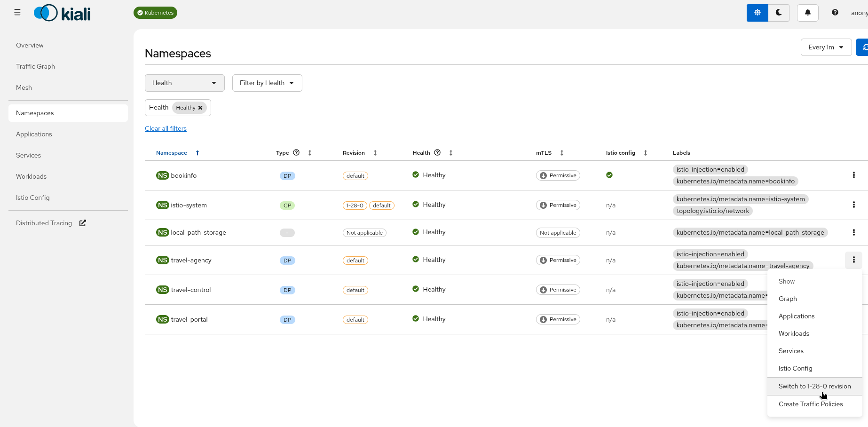
Task: Open the hamburger navigation menu
Action: tap(17, 13)
